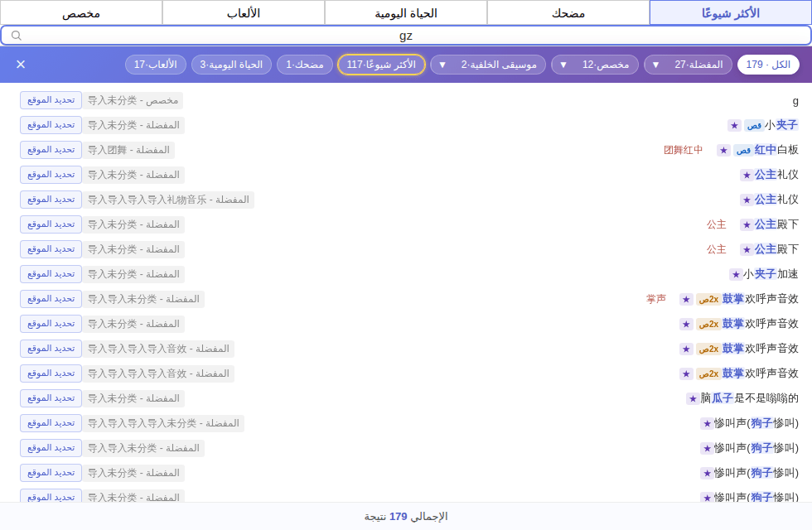Close the filter bar with the X icon
This screenshot has height=530, width=812.
(x=21, y=65)
